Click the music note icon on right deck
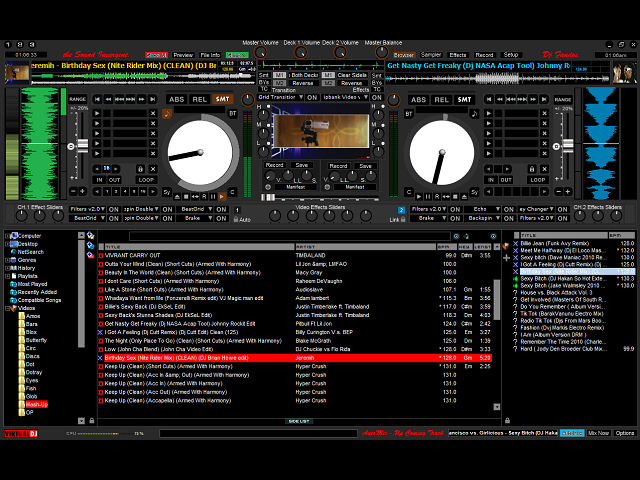 pyautogui.click(x=474, y=114)
